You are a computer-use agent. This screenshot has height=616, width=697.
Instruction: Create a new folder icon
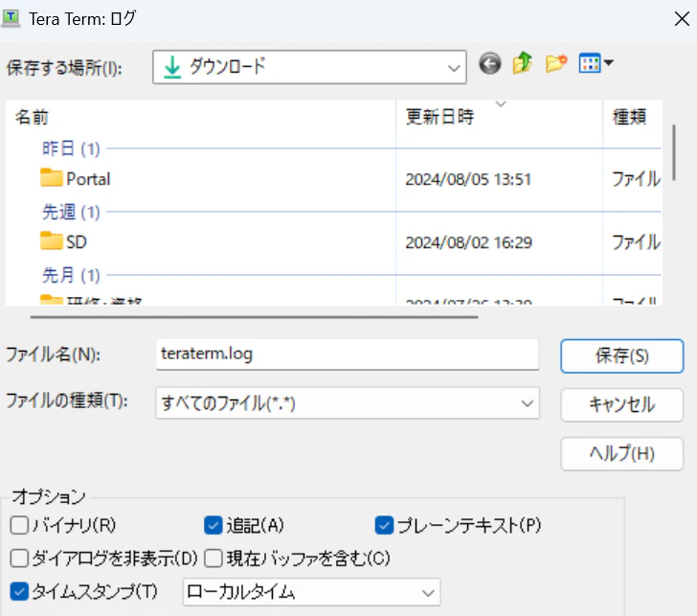556,63
